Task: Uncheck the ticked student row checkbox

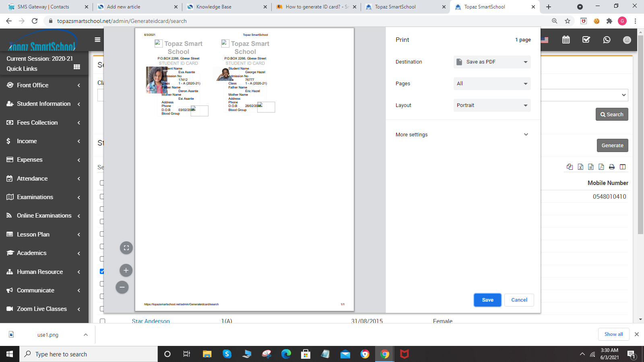Action: click(102, 271)
